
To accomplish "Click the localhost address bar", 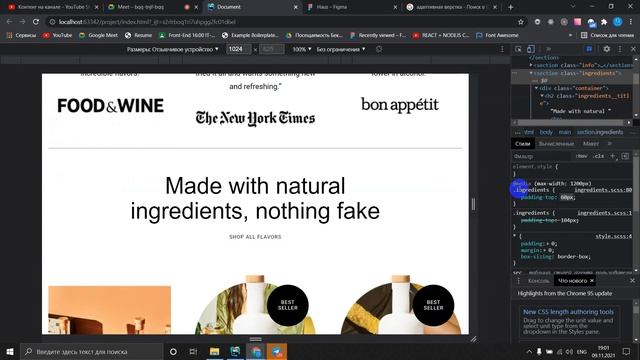I will click(x=282, y=22).
